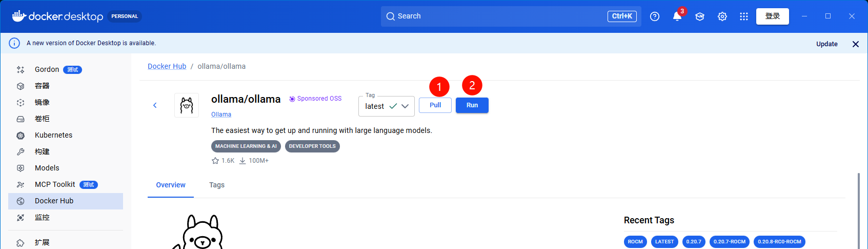The height and width of the screenshot is (249, 868).
Task: Select the ROCM recent tag
Action: coord(635,242)
